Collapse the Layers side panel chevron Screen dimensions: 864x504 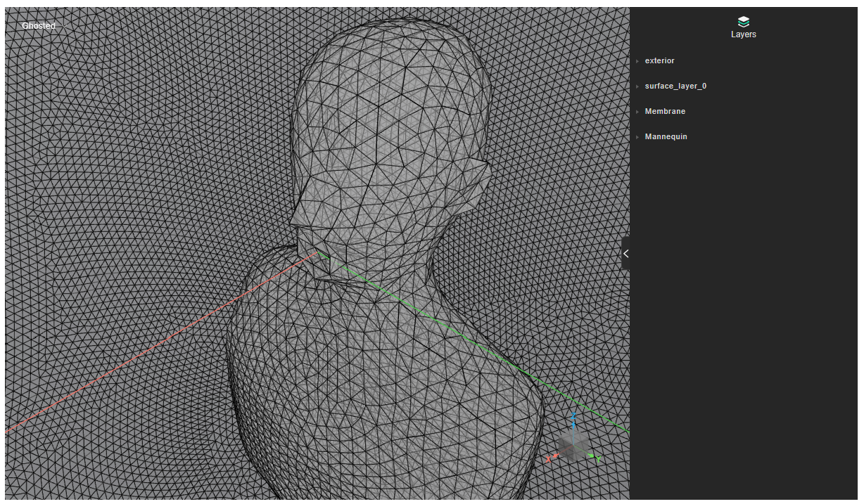click(x=625, y=254)
